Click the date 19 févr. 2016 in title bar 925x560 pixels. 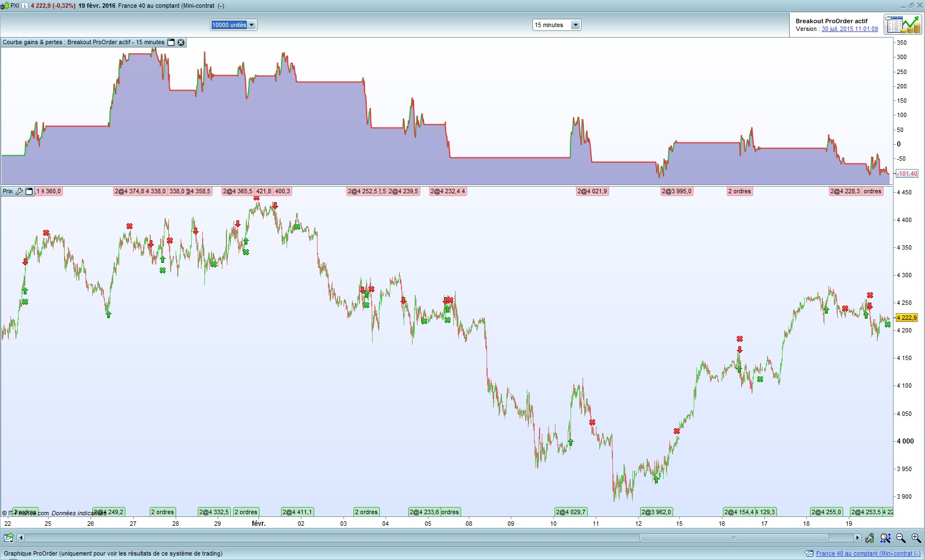[97, 6]
